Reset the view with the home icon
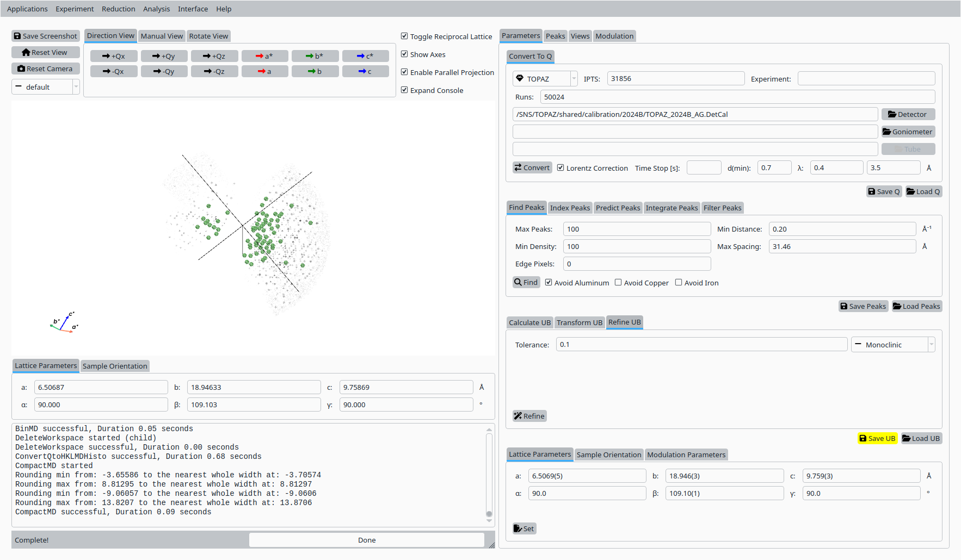This screenshot has height=560, width=961. coord(46,52)
